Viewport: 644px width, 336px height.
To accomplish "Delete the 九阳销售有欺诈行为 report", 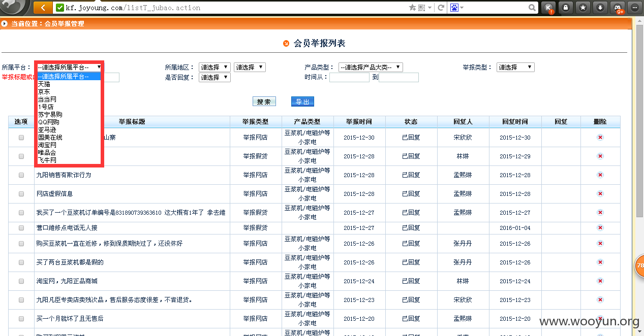I will point(600,175).
